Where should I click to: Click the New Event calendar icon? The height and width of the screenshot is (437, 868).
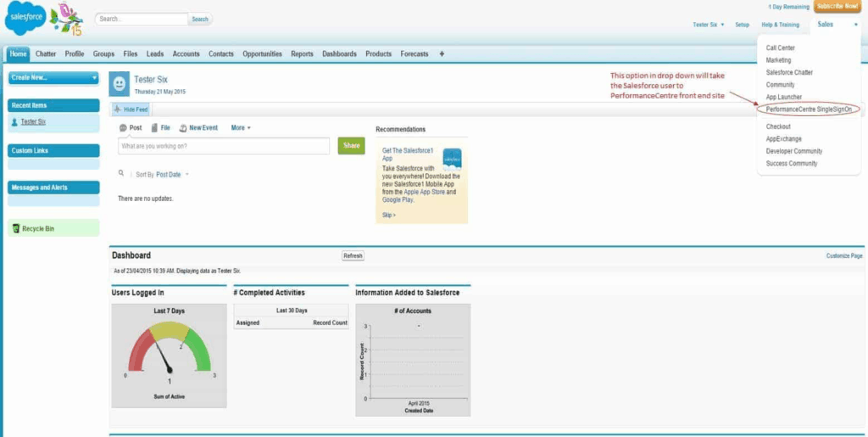[x=183, y=128]
